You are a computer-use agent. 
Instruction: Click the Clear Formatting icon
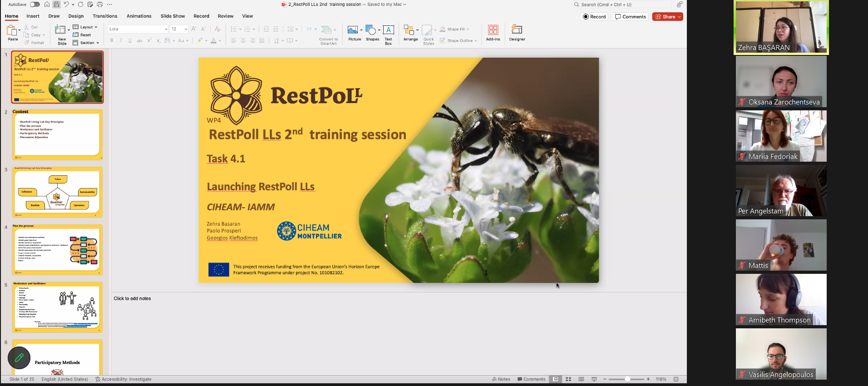[217, 29]
